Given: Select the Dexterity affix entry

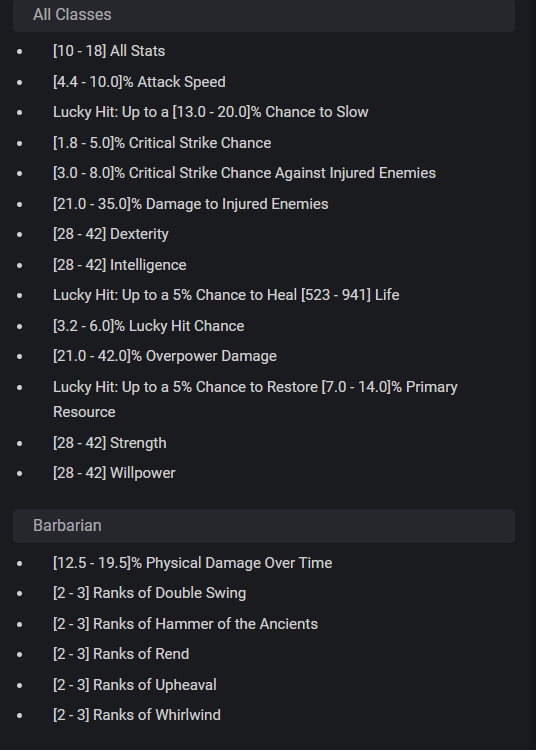Looking at the screenshot, I should 111,234.
